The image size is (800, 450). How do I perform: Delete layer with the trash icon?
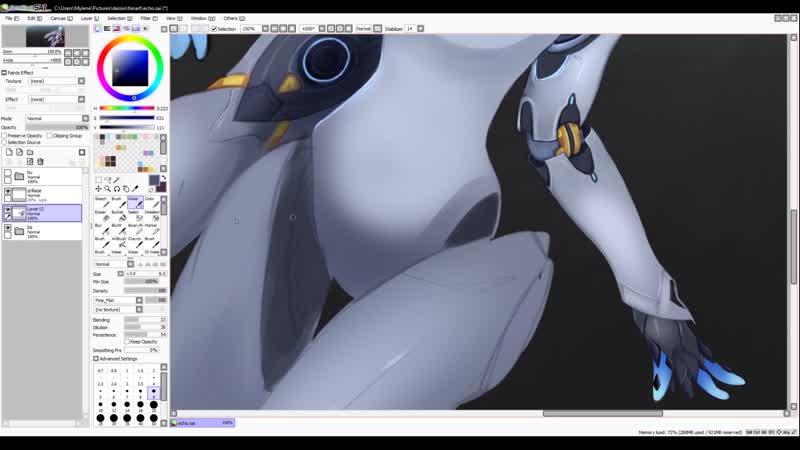40,162
